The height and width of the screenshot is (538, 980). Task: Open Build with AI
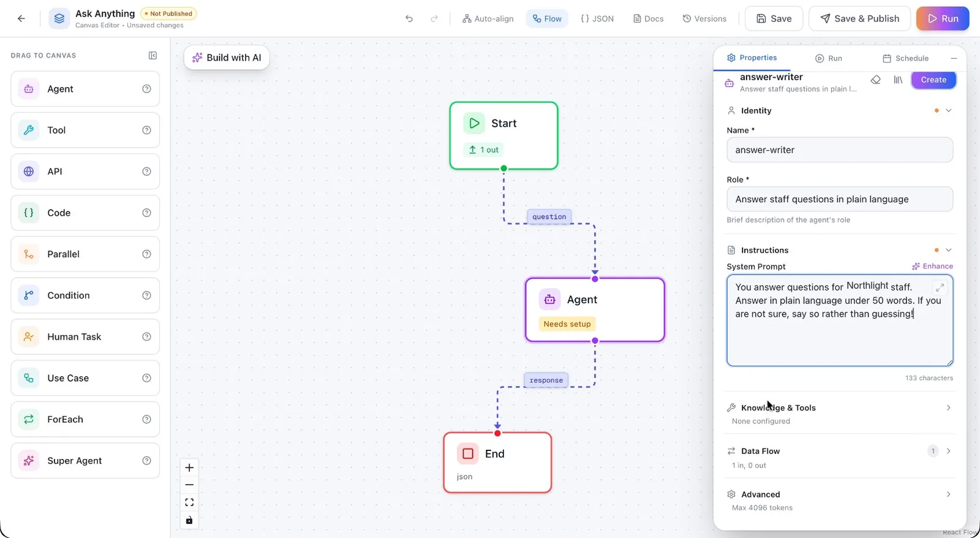(x=227, y=58)
